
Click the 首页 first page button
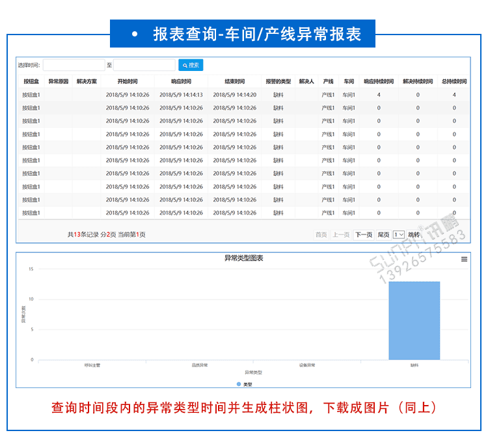pos(321,234)
